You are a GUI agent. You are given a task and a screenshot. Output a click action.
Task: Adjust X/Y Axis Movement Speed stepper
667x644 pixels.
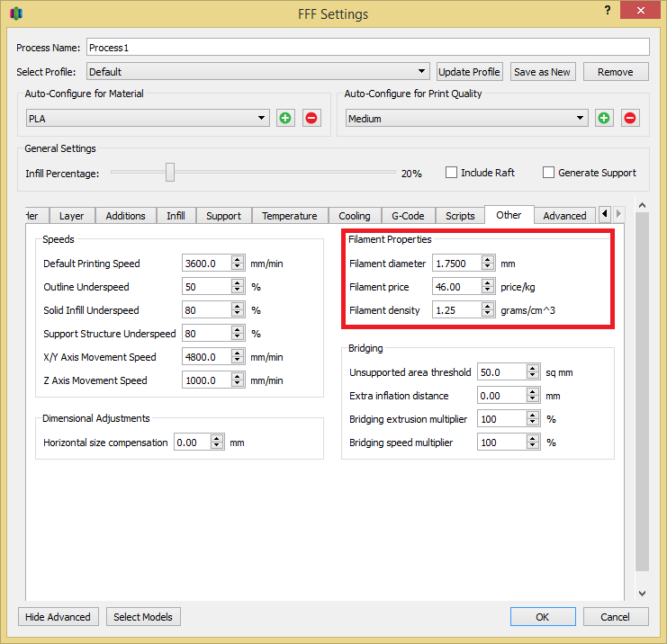tap(238, 357)
